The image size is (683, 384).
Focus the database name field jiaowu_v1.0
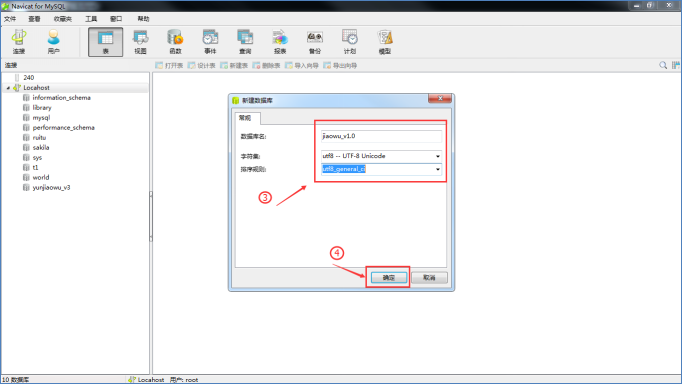(381, 136)
